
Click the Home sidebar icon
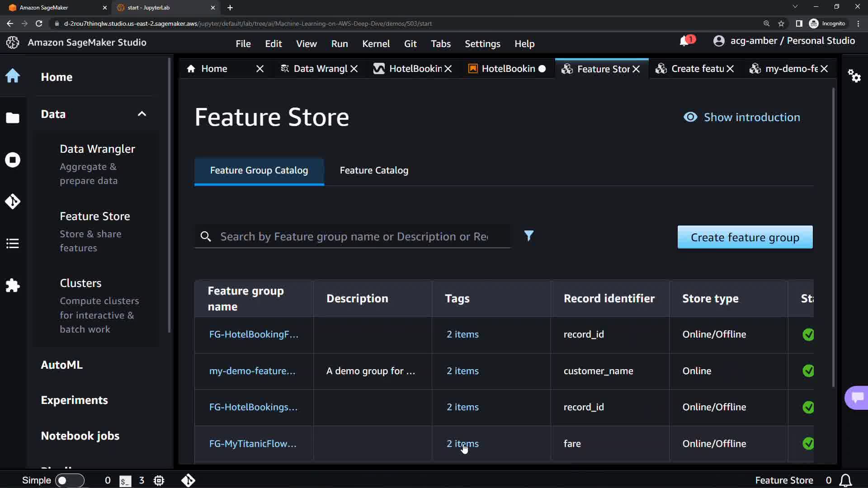[13, 75]
